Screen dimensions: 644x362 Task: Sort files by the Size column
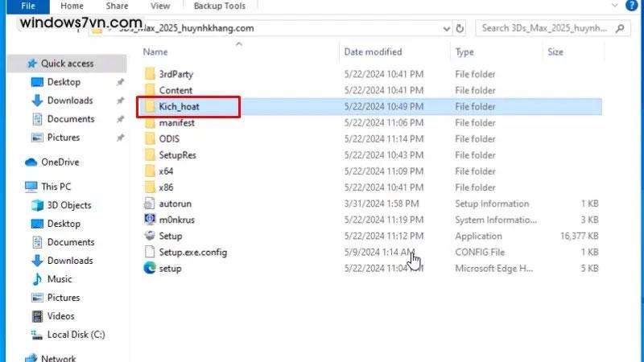point(555,52)
